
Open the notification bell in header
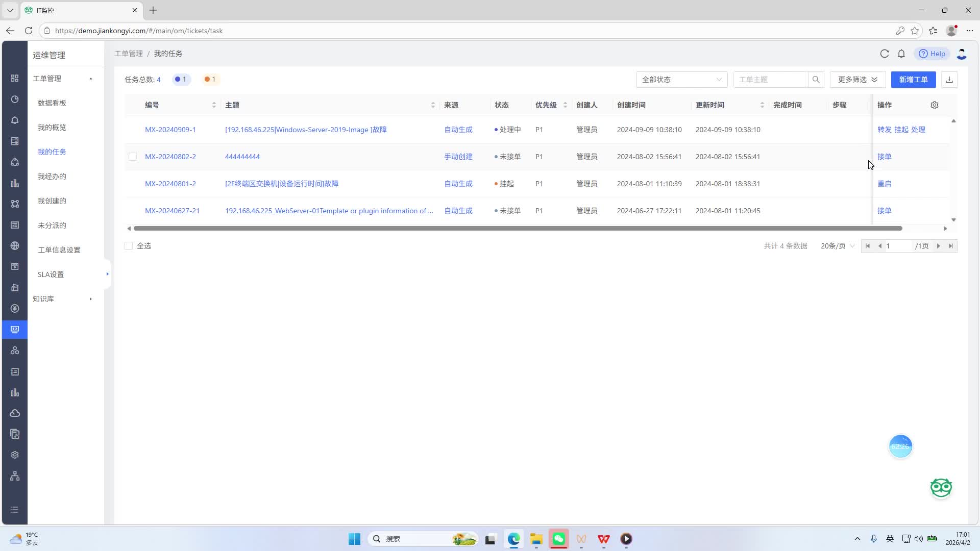click(x=901, y=54)
